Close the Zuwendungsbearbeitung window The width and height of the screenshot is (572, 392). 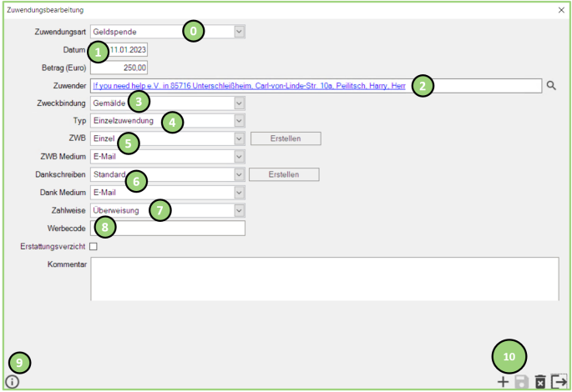click(x=561, y=11)
